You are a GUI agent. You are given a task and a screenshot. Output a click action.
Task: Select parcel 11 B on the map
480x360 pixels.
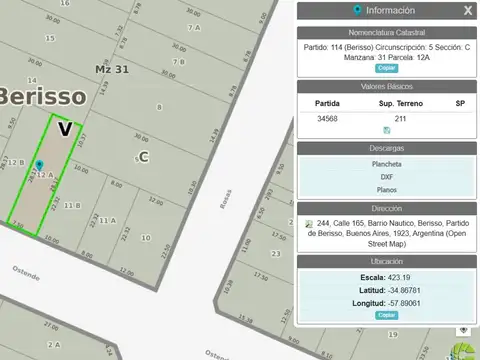72,205
